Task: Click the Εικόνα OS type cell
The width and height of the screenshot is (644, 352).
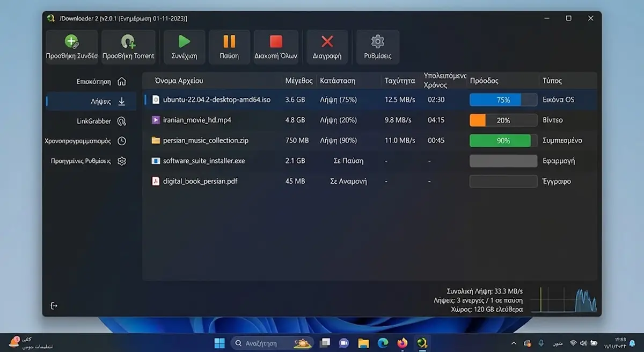Action: pyautogui.click(x=558, y=99)
